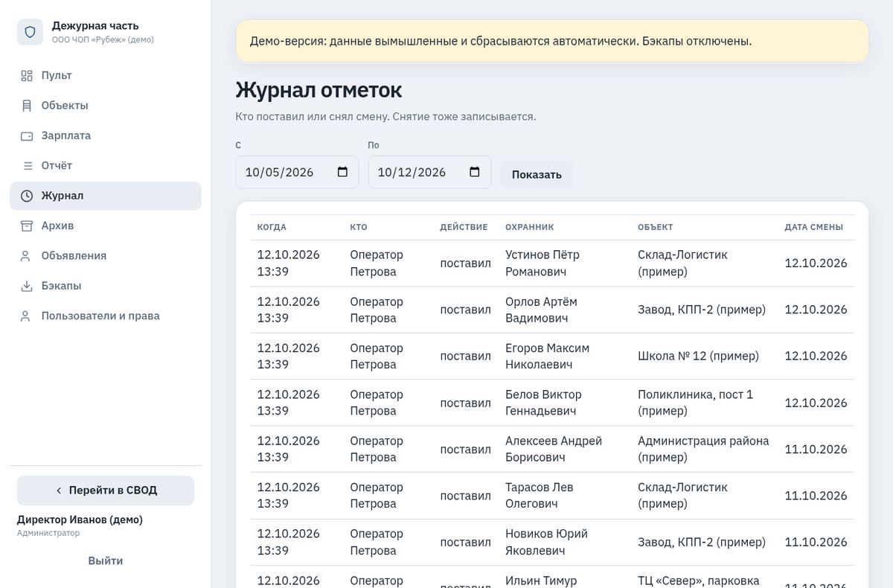The image size is (893, 588).
Task: Click the ОХРАННИК column header
Action: 529,227
